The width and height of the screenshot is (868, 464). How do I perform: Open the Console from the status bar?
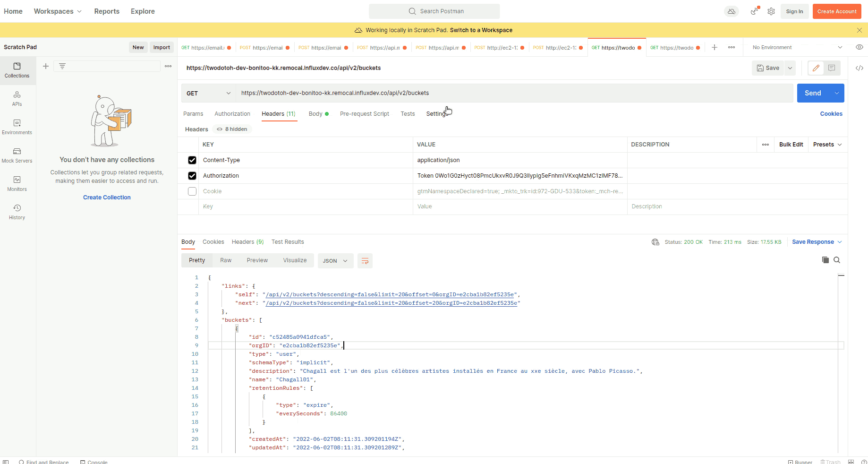point(94,462)
